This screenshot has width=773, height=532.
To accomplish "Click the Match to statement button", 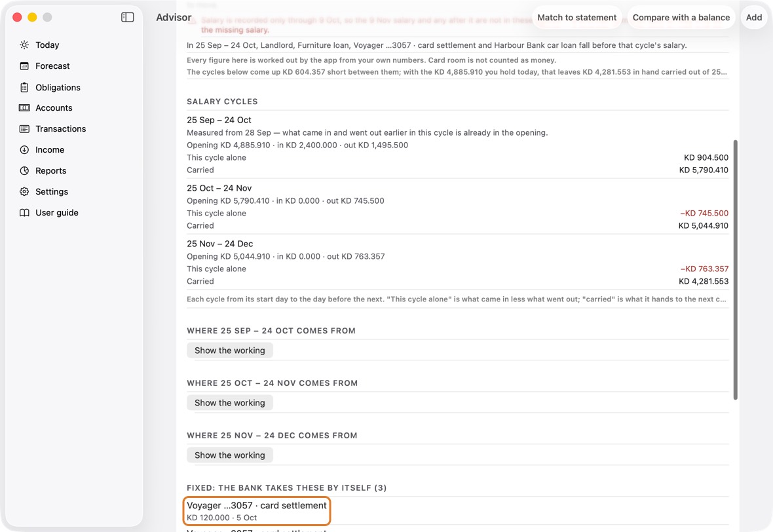I will [x=576, y=17].
